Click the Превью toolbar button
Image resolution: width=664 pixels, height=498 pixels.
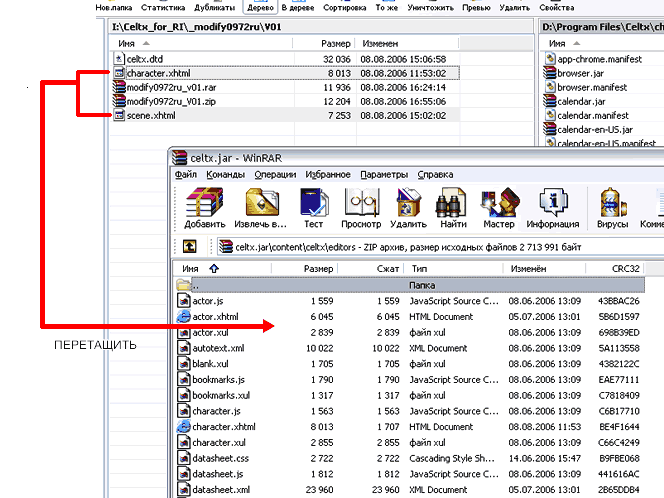[x=476, y=7]
